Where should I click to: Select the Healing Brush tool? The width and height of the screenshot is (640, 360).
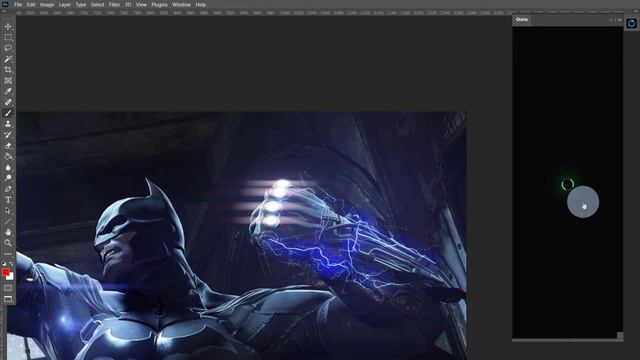coord(8,102)
